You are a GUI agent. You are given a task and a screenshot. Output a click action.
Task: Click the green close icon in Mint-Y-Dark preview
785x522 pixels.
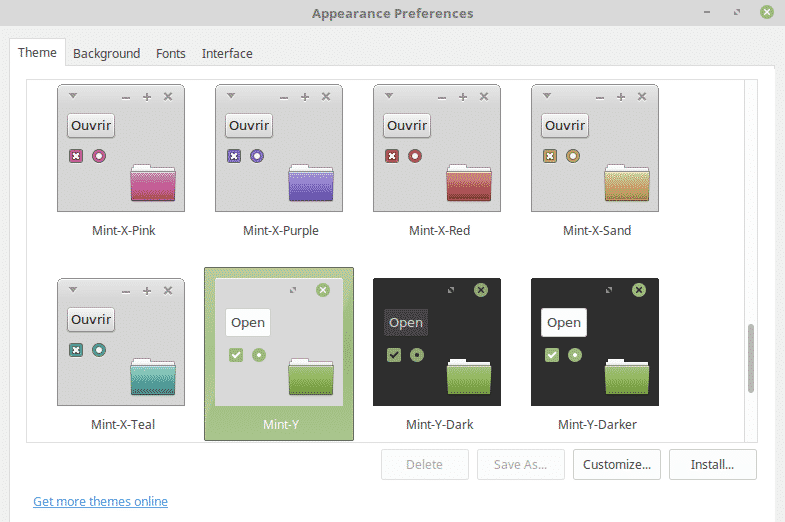(x=481, y=290)
